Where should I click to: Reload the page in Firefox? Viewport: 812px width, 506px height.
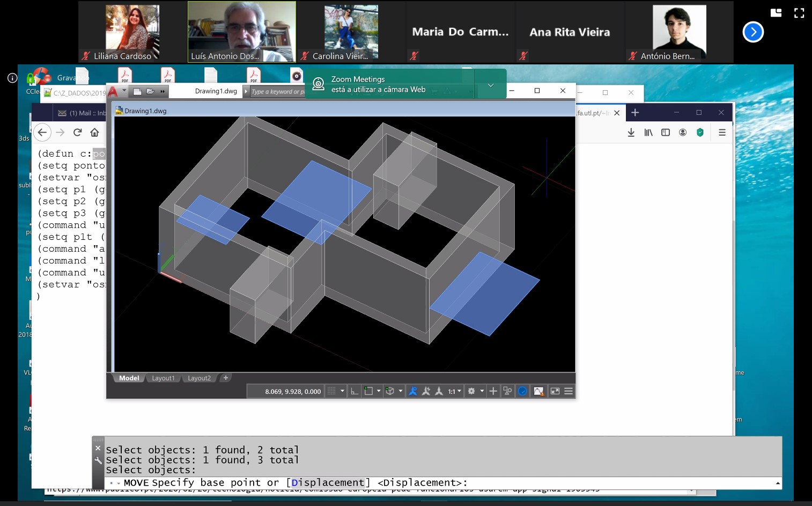click(x=78, y=133)
